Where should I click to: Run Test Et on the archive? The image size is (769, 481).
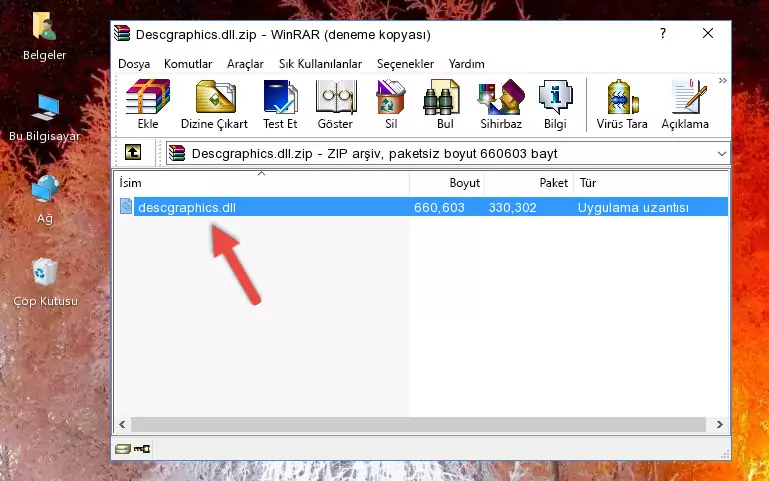point(280,104)
